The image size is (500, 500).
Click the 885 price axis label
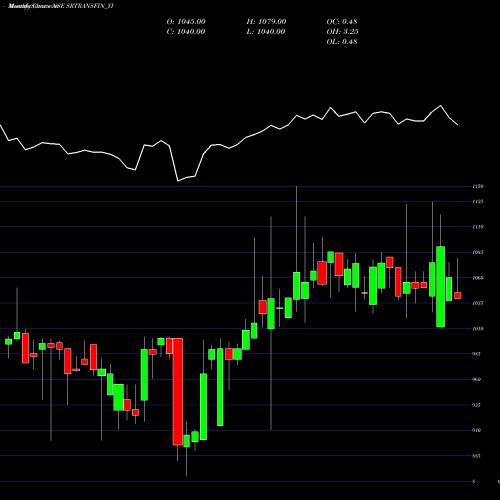(x=477, y=456)
